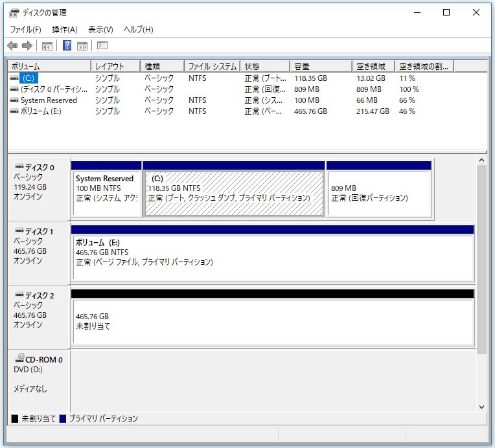Click the ディスク 0 label panel
The width and height of the screenshot is (495, 448).
[38, 188]
